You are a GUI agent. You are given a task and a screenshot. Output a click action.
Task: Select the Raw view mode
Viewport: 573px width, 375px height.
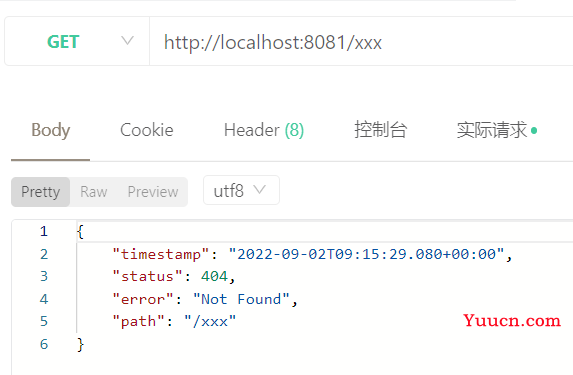point(94,192)
